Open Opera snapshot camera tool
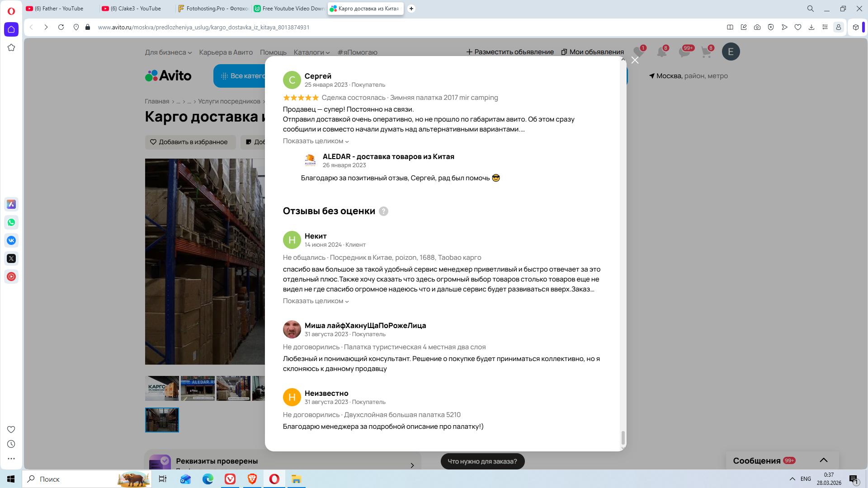Image resolution: width=868 pixels, height=488 pixels. point(757,27)
